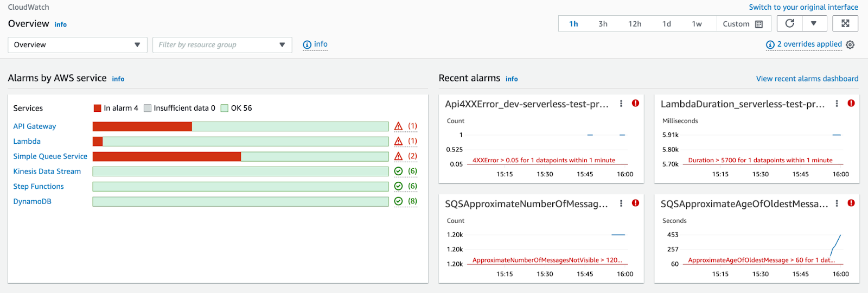868x293 pixels.
Task: Enter full screen with the expand icon
Action: click(x=845, y=23)
